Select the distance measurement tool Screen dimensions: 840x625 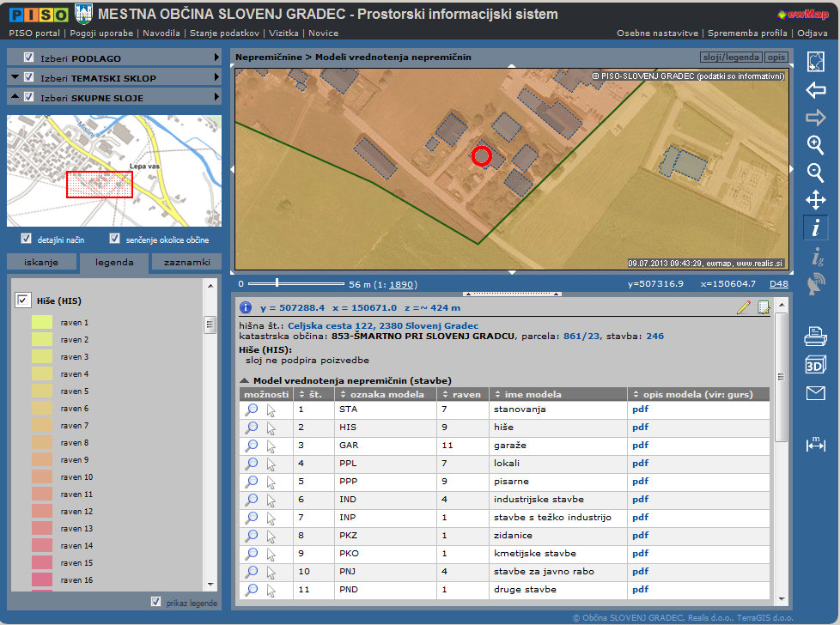[815, 444]
